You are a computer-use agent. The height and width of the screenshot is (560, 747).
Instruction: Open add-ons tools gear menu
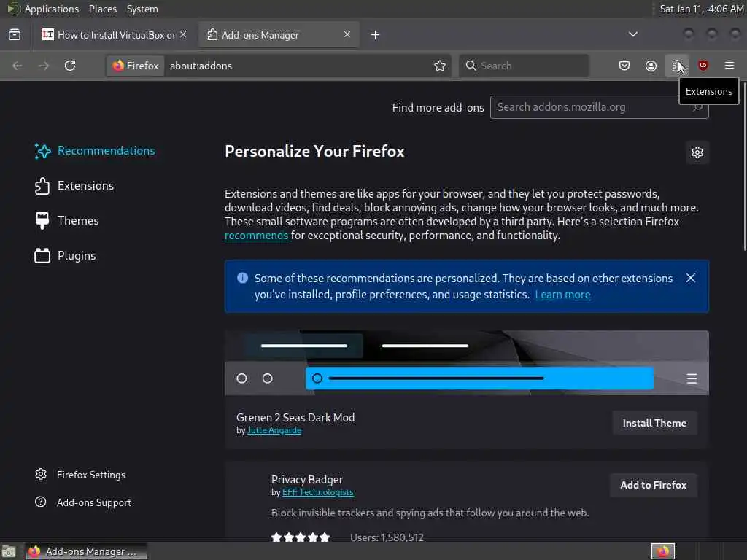tap(697, 152)
